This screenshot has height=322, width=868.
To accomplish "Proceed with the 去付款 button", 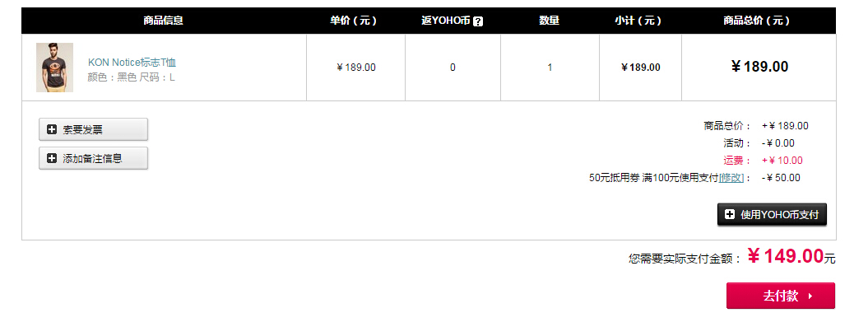I will pyautogui.click(x=781, y=296).
